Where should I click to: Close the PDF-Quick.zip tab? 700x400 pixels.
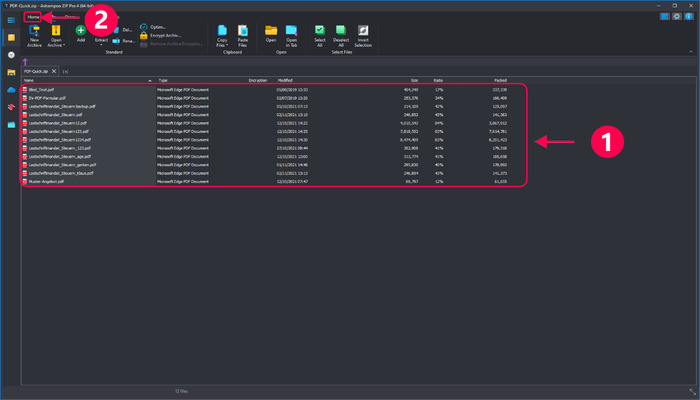click(54, 71)
